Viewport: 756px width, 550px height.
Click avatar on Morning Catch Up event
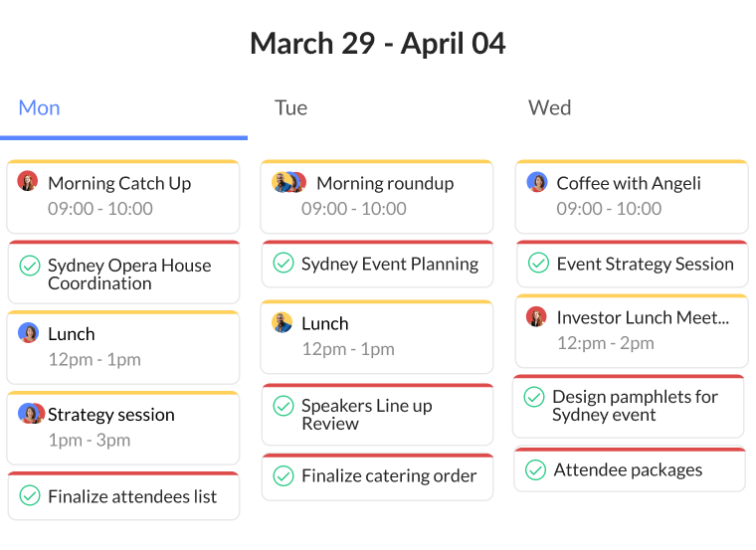pos(28,181)
